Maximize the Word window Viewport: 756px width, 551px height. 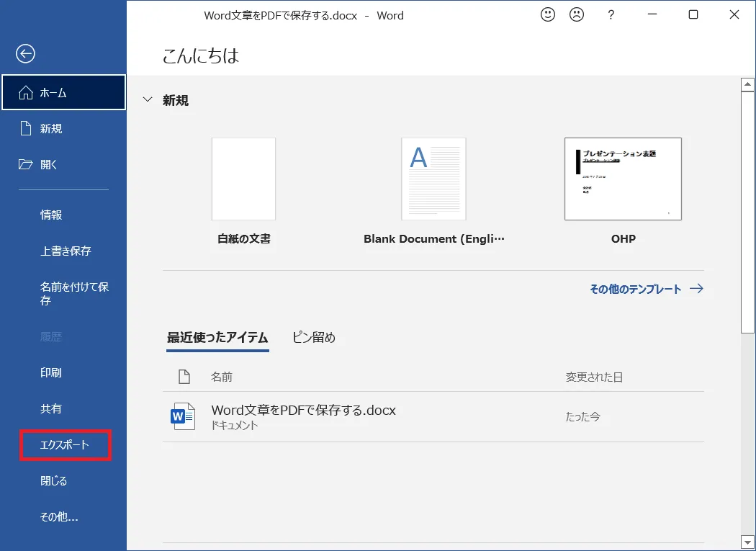[693, 14]
